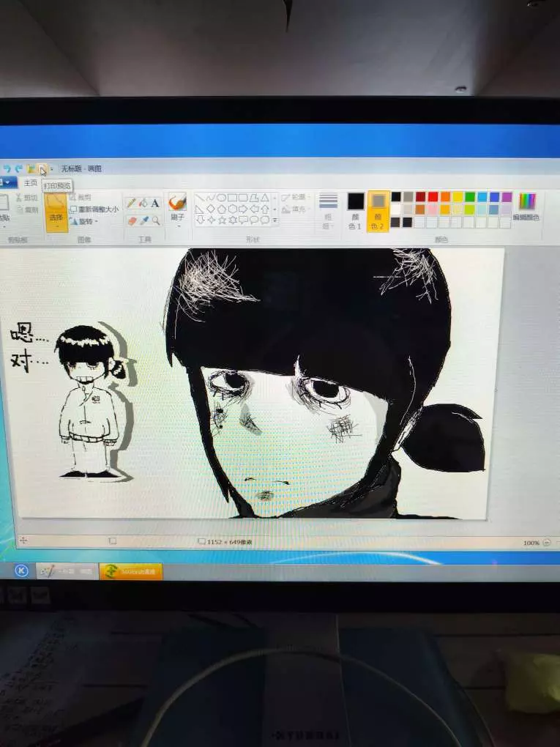
Task: Select the Diamond shape
Action: pos(211,209)
